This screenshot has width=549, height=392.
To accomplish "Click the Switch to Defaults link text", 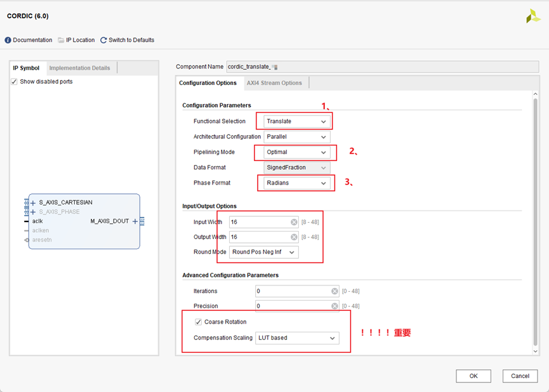I will click(x=131, y=40).
